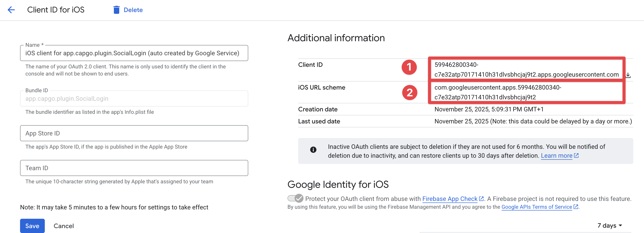Click the external link icon beside Firebase App Check
The image size is (644, 233).
[x=482, y=198]
